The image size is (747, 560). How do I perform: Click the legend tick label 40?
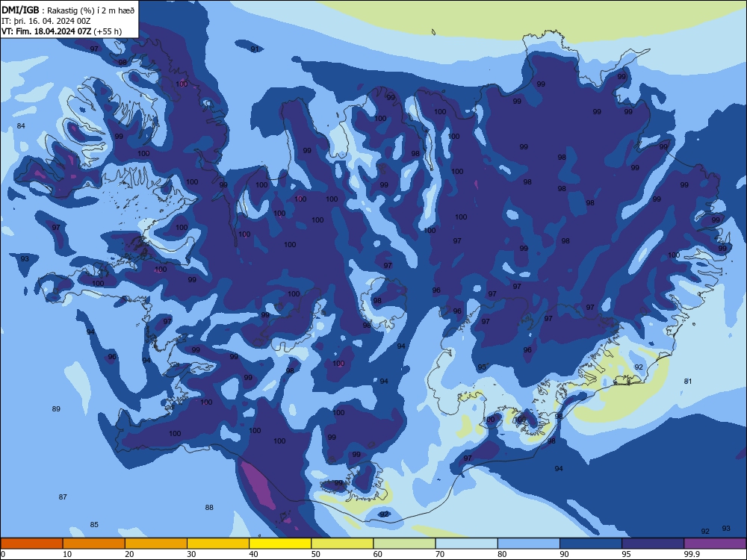[x=253, y=554]
